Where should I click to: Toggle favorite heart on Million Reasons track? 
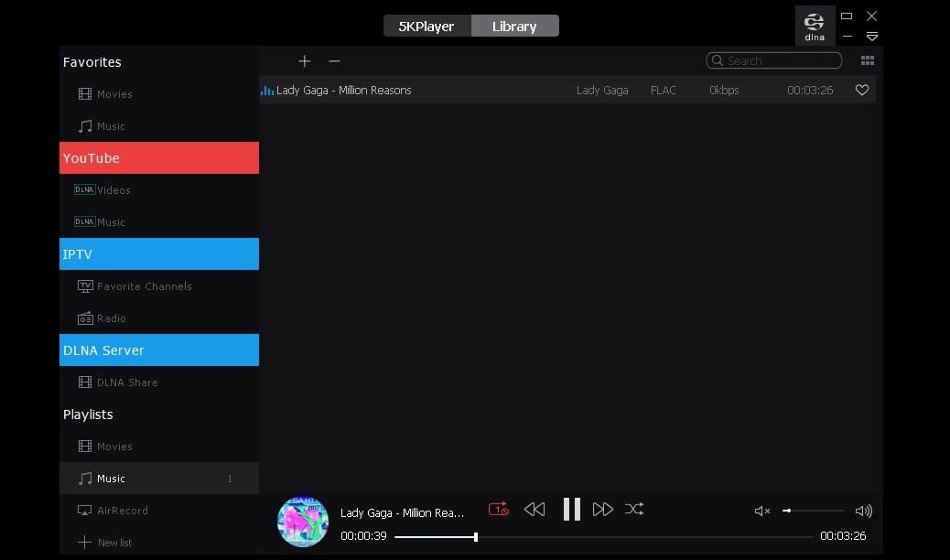[861, 90]
